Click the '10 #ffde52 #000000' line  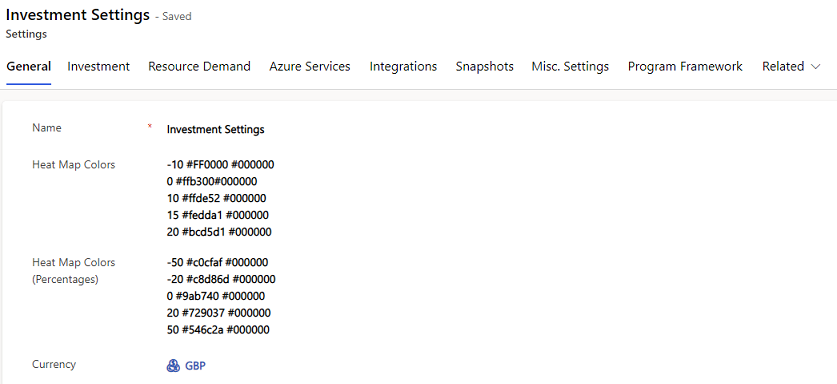(x=216, y=199)
